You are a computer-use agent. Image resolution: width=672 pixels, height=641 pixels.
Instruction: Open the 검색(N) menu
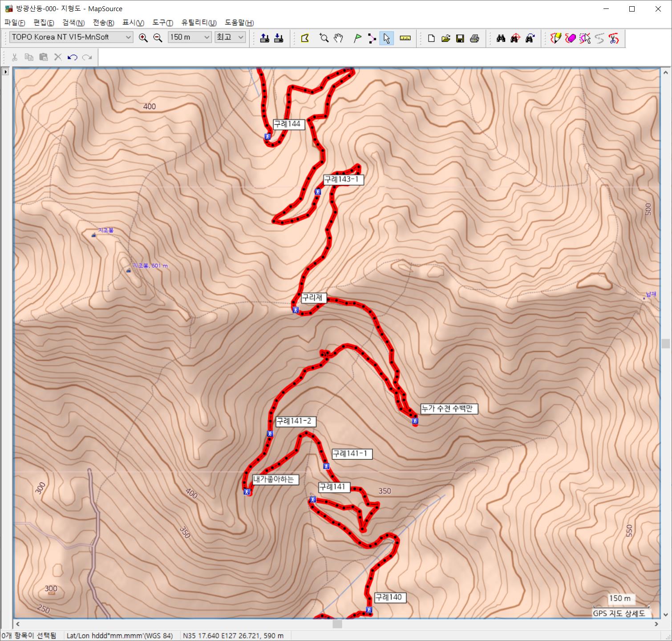pos(73,23)
